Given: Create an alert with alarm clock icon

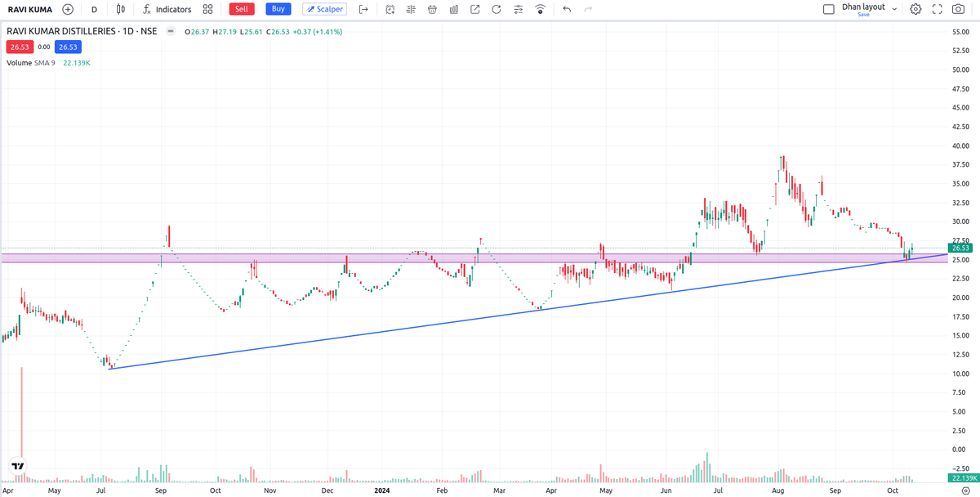Looking at the screenshot, I should (390, 9).
